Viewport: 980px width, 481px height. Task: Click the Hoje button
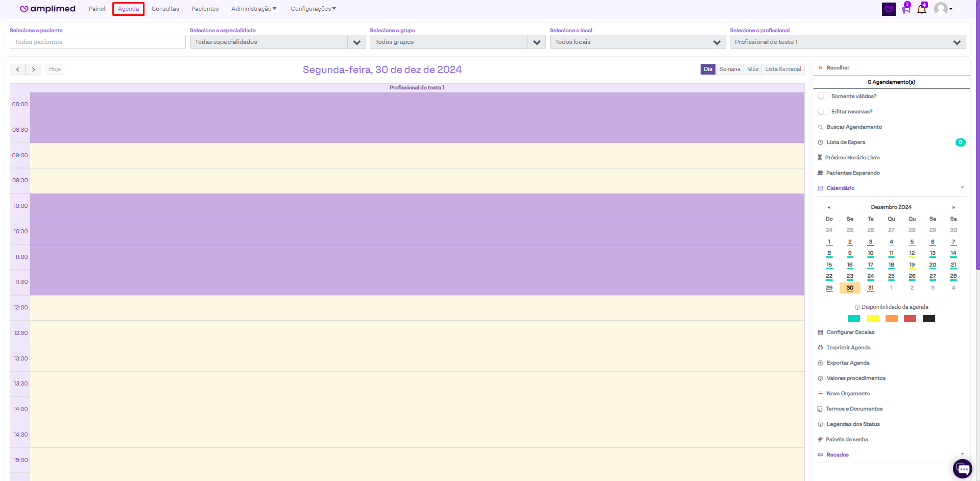pos(55,69)
